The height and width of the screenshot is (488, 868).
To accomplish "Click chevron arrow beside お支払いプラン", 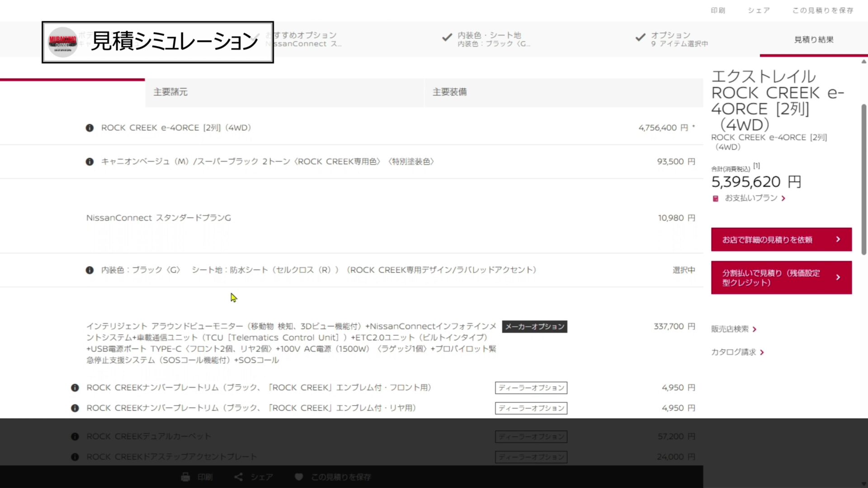I will (x=783, y=198).
